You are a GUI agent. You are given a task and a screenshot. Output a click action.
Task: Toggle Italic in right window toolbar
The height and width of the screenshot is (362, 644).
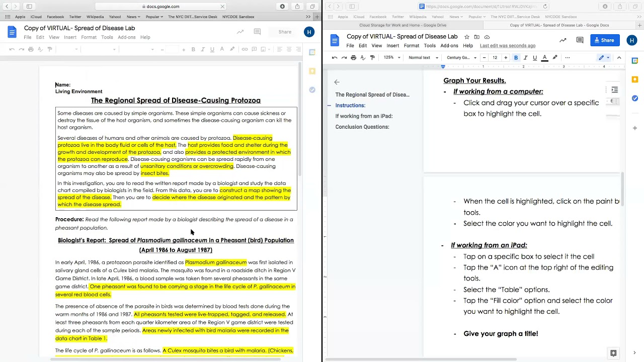(x=525, y=58)
